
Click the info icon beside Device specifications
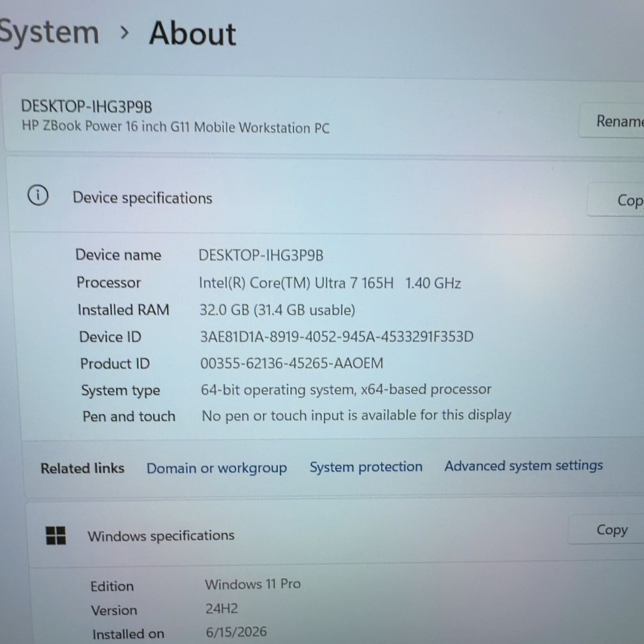(x=38, y=195)
